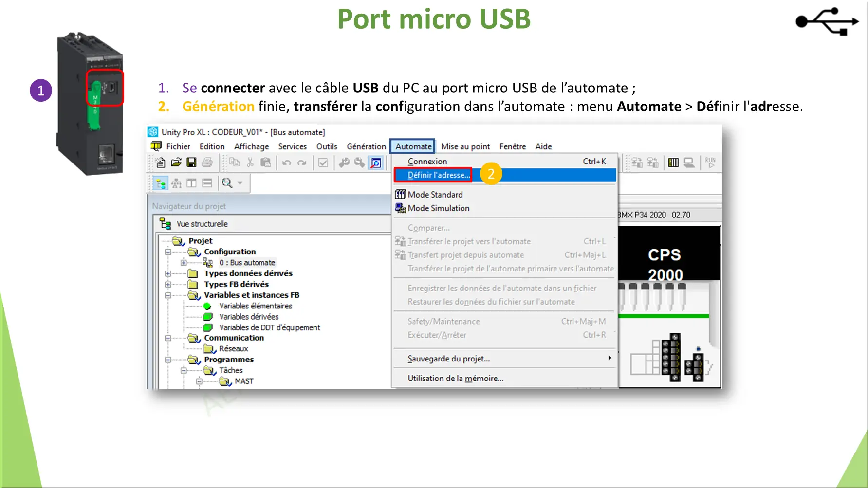The image size is (868, 488).
Task: Save the project using floppy disk icon
Action: coord(191,163)
